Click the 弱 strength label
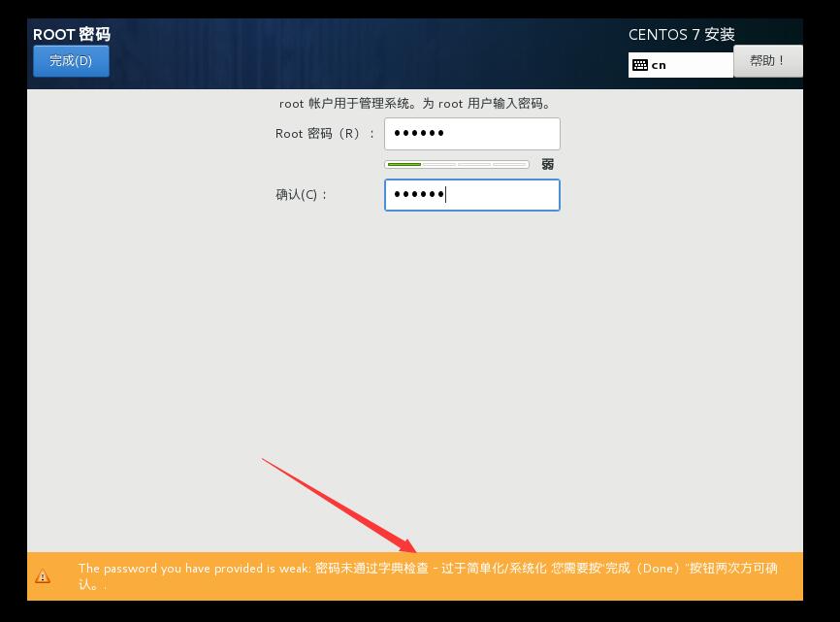This screenshot has width=840, height=622. (547, 165)
